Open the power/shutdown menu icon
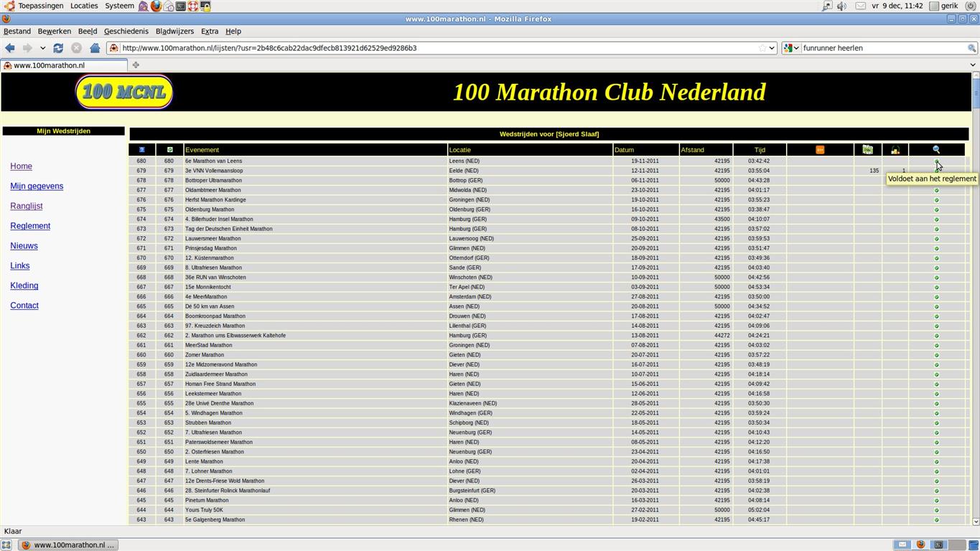 coord(971,6)
